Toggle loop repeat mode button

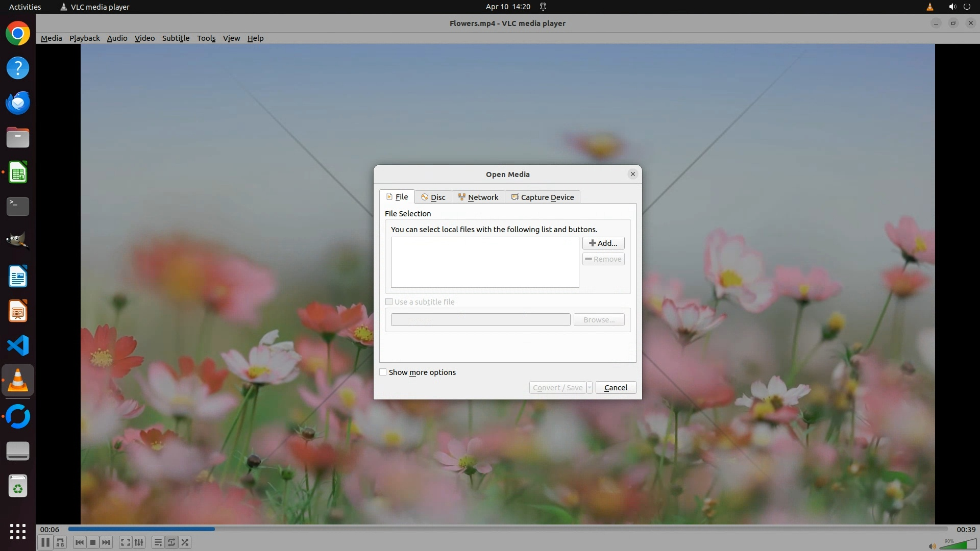click(x=171, y=542)
